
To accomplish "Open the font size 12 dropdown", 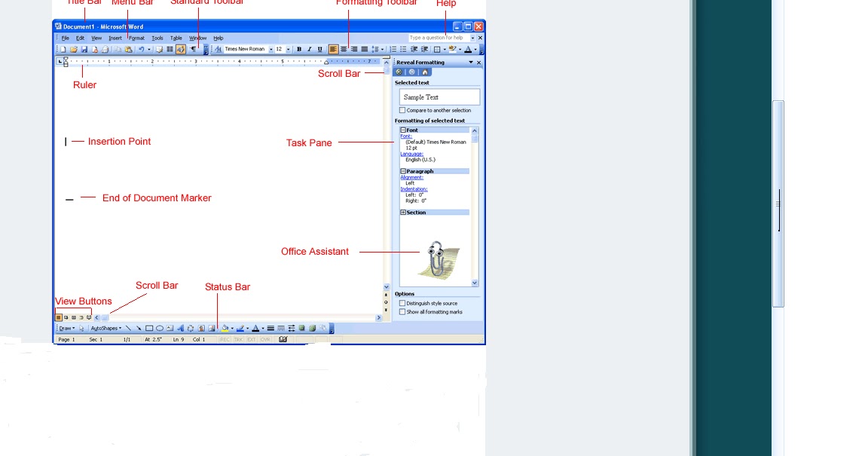I will point(288,49).
